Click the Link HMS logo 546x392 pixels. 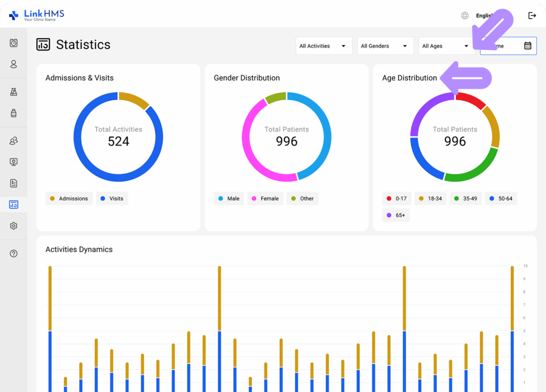coord(36,15)
